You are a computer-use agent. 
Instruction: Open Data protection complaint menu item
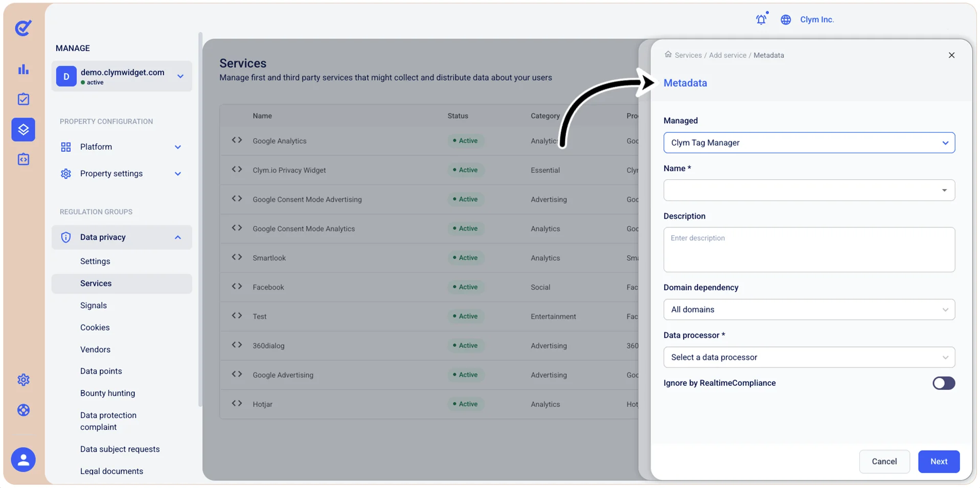[108, 421]
